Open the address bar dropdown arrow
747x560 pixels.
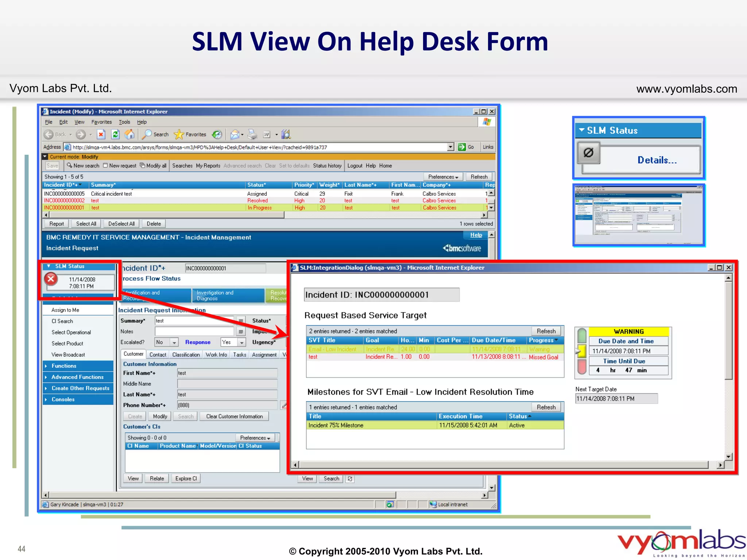(x=451, y=147)
